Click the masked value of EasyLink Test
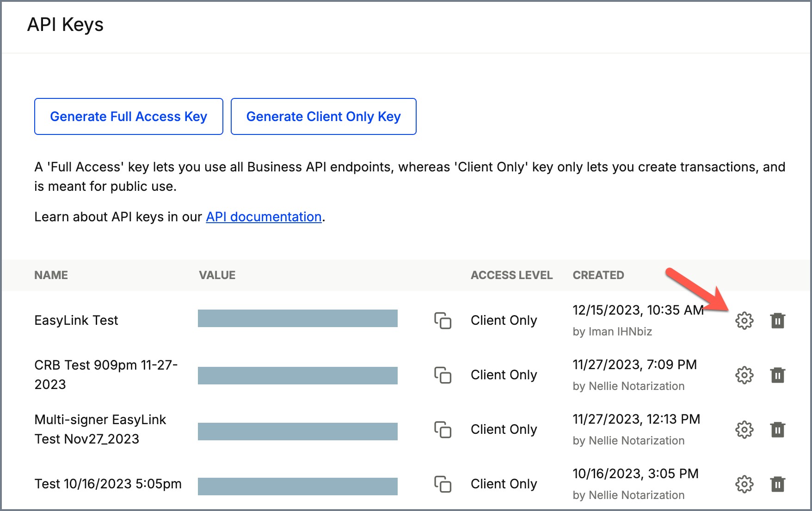This screenshot has height=511, width=812. 297,318
